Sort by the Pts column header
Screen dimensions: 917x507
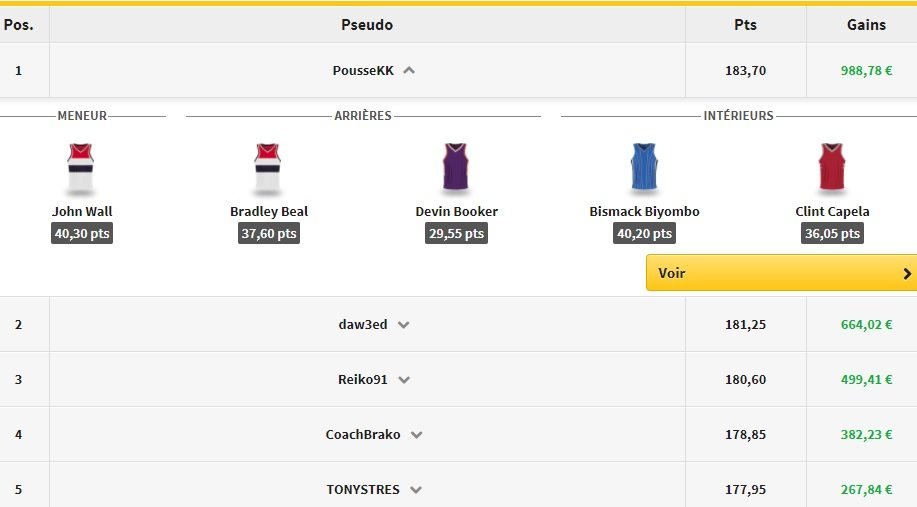tap(745, 25)
